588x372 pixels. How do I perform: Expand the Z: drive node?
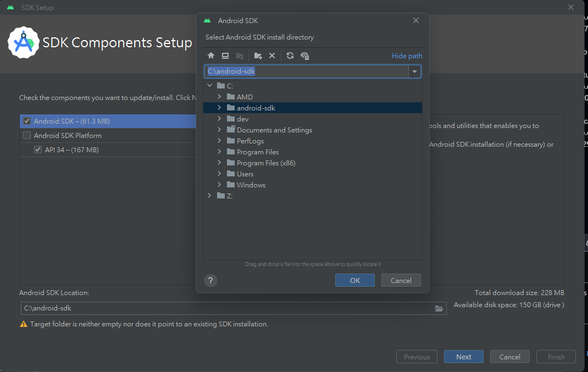(x=209, y=195)
